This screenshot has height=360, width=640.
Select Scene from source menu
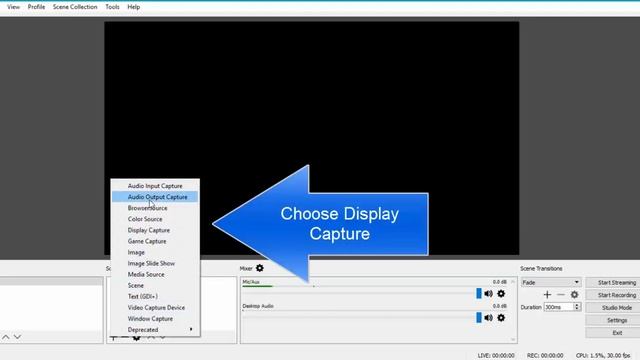[x=155, y=285]
